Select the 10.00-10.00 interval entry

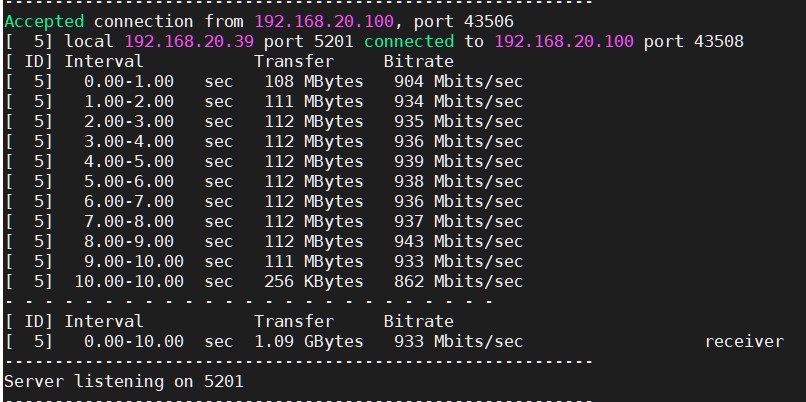(129, 281)
